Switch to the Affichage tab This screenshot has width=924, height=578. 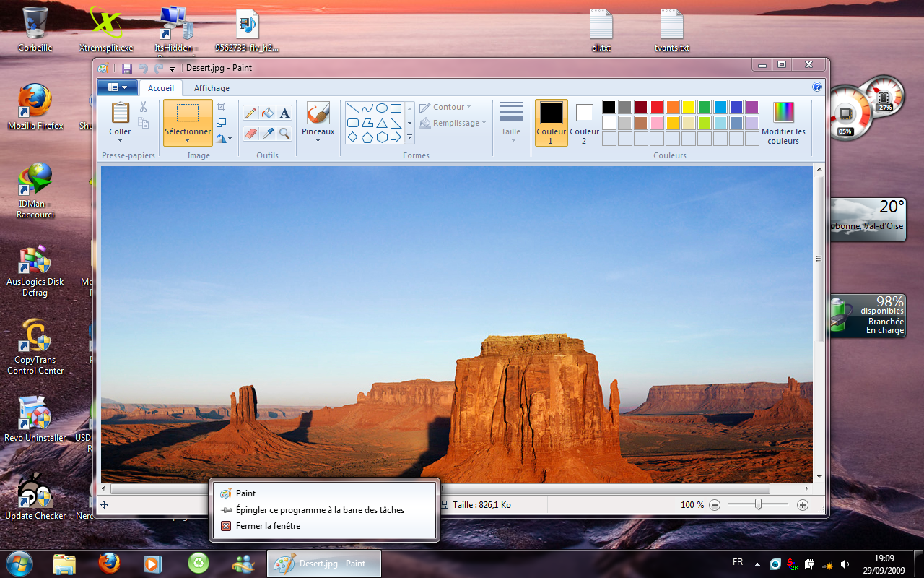point(212,88)
